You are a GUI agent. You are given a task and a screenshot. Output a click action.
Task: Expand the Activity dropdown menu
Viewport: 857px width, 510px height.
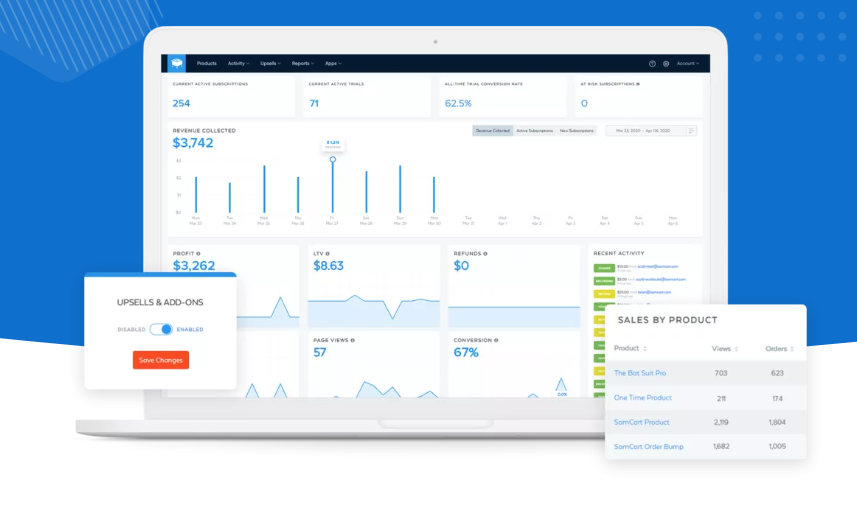238,63
